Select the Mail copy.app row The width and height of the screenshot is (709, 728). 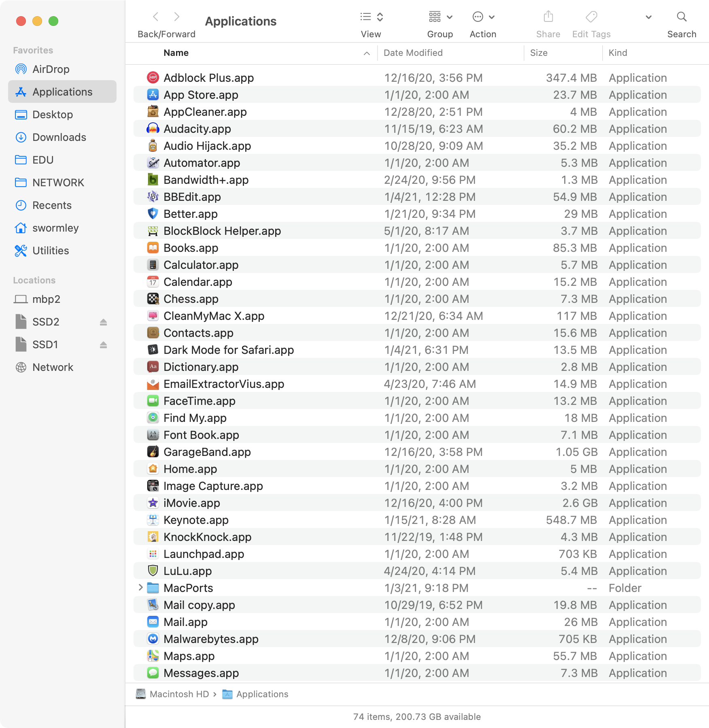coord(417,605)
